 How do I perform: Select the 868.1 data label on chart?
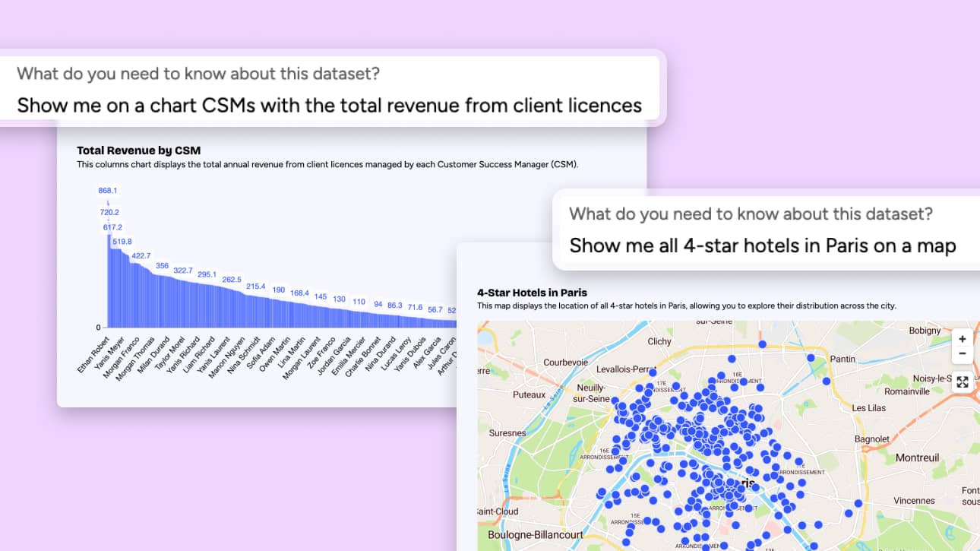click(x=108, y=191)
